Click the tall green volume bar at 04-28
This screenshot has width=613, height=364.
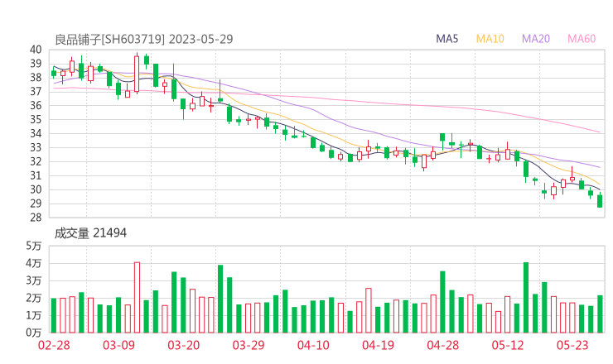click(442, 302)
